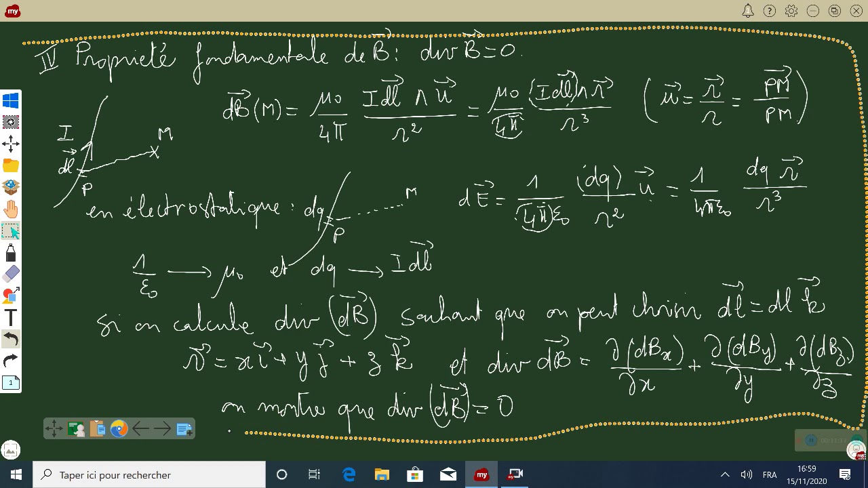Open Microsoft Store from taskbar
Screen dimensions: 868x488
coord(415,474)
